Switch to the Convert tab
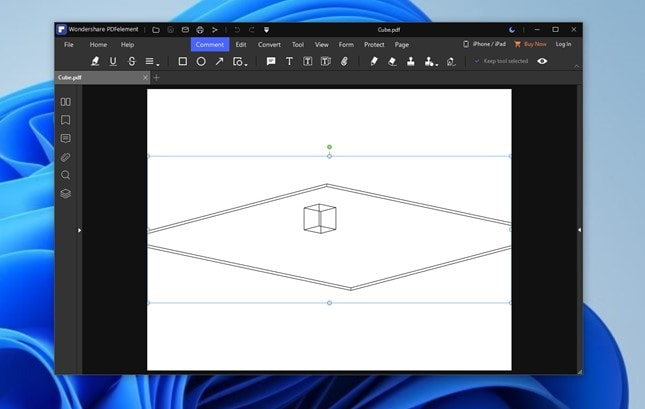 click(269, 44)
